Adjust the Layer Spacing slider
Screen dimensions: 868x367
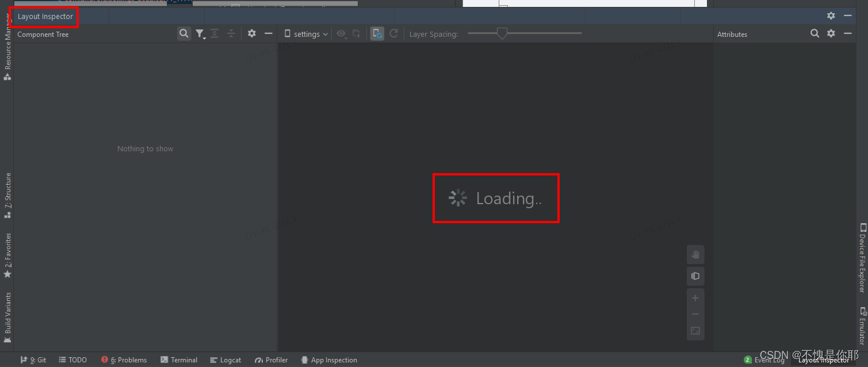click(x=502, y=33)
